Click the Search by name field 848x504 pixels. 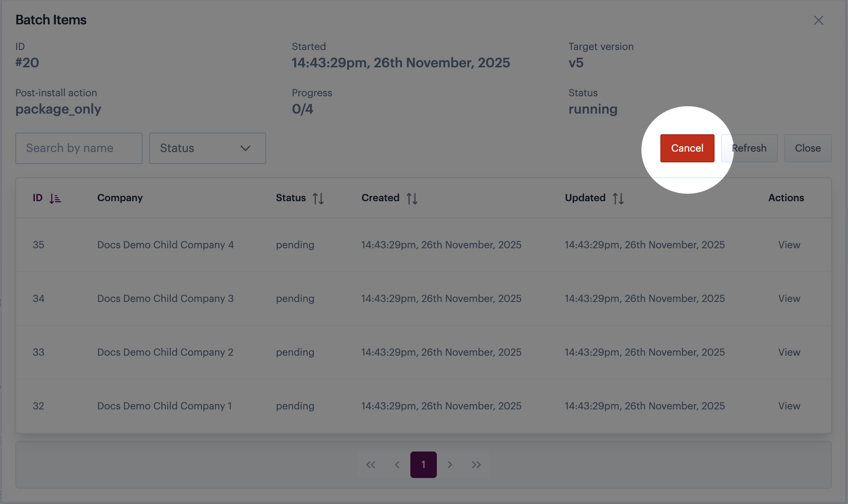[x=79, y=148]
